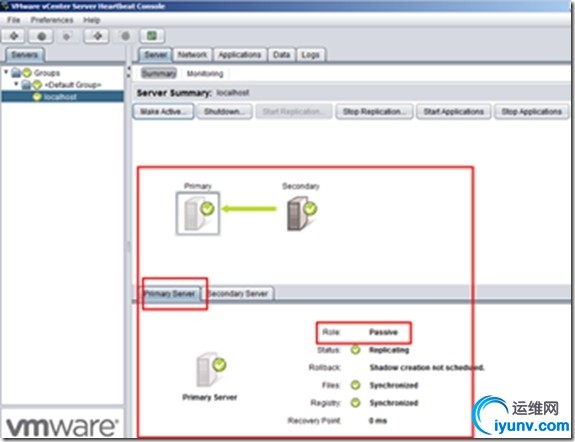Screen dimensions: 575x442
Task: Switch to the Applications tab
Action: (240, 55)
